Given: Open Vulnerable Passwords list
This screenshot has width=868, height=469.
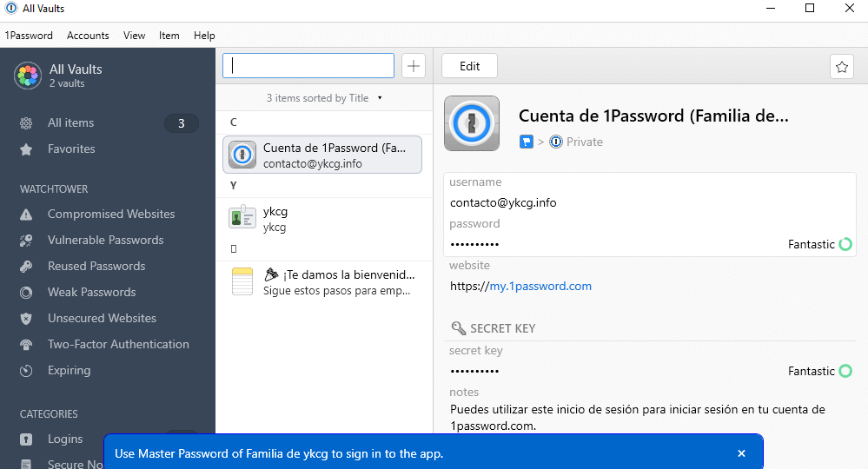Looking at the screenshot, I should coord(108,240).
